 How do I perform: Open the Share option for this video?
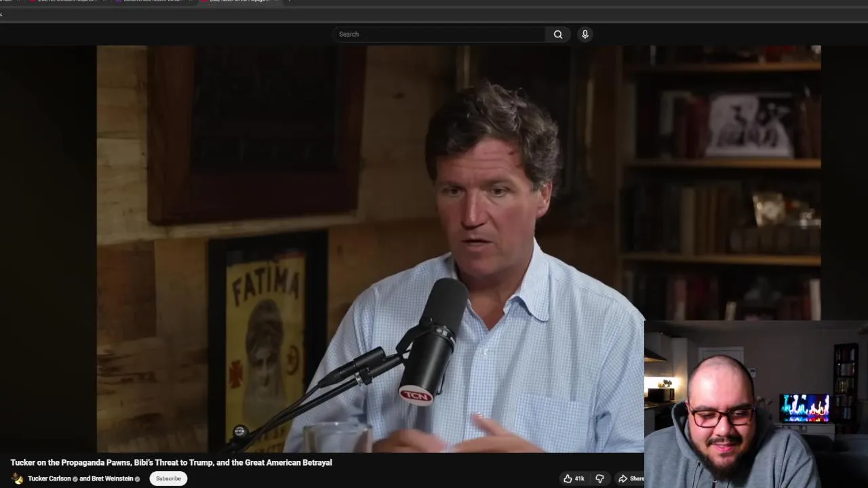[x=631, y=479]
